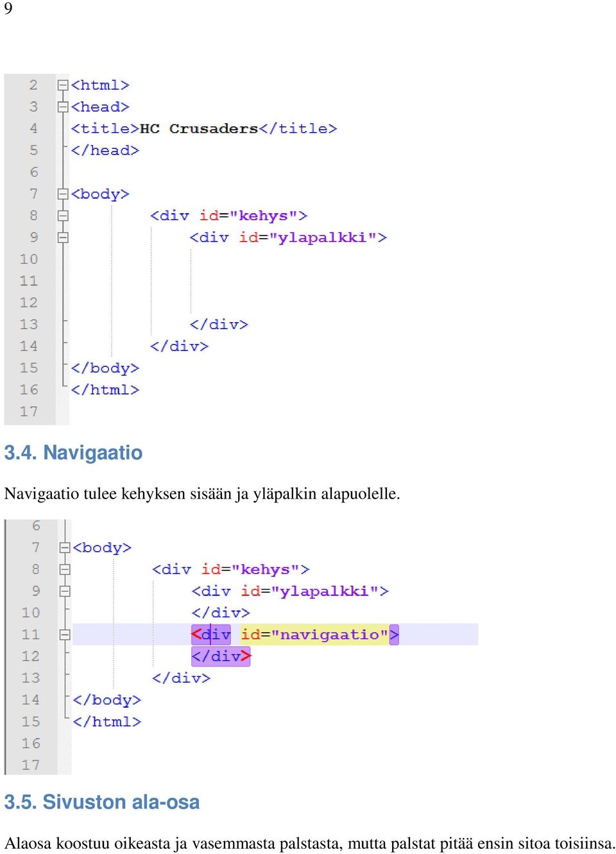This screenshot has width=616, height=854.
Task: Click the "3.4. Navigaatio" heading
Action: [73, 453]
